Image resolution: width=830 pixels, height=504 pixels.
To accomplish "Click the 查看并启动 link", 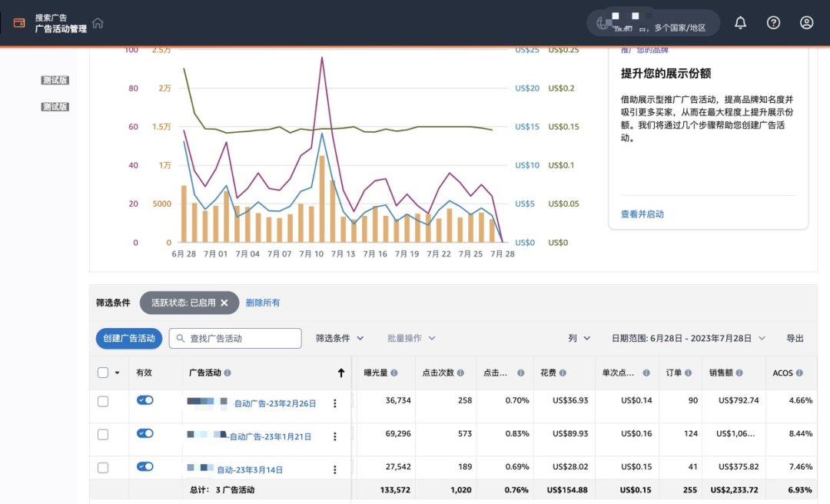I will click(642, 214).
